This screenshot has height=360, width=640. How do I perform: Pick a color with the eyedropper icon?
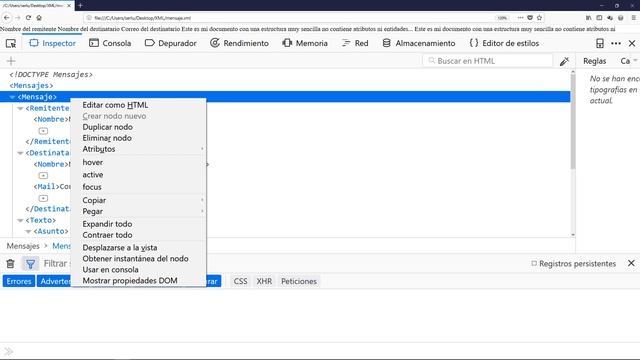pyautogui.click(x=564, y=61)
